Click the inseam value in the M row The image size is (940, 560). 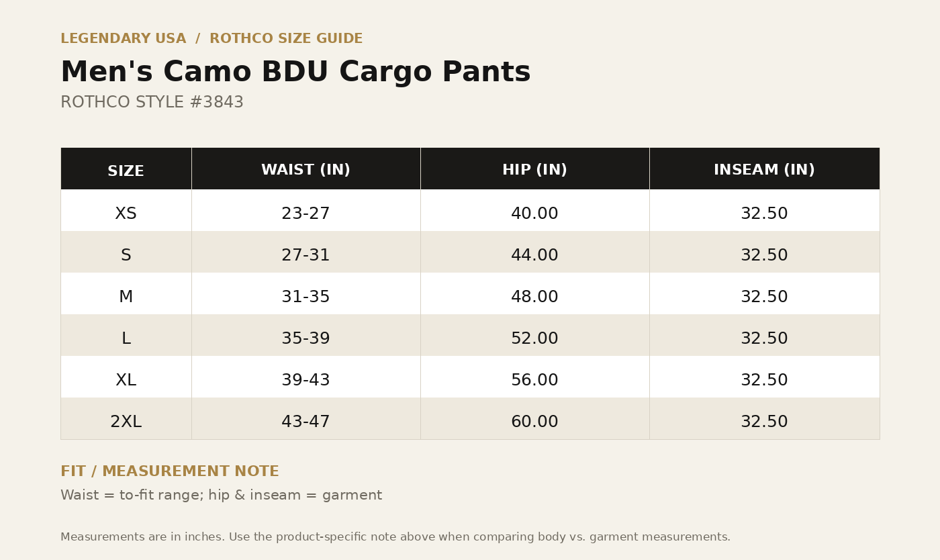pyautogui.click(x=764, y=297)
